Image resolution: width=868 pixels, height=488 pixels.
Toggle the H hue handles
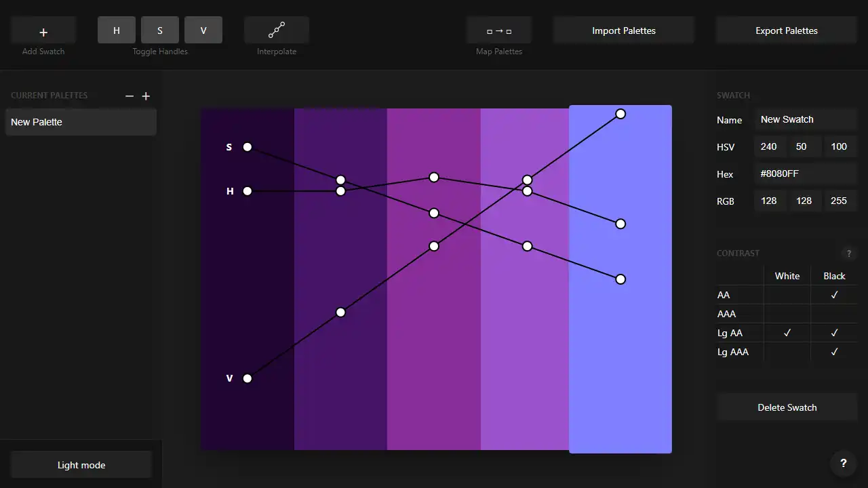(x=116, y=30)
